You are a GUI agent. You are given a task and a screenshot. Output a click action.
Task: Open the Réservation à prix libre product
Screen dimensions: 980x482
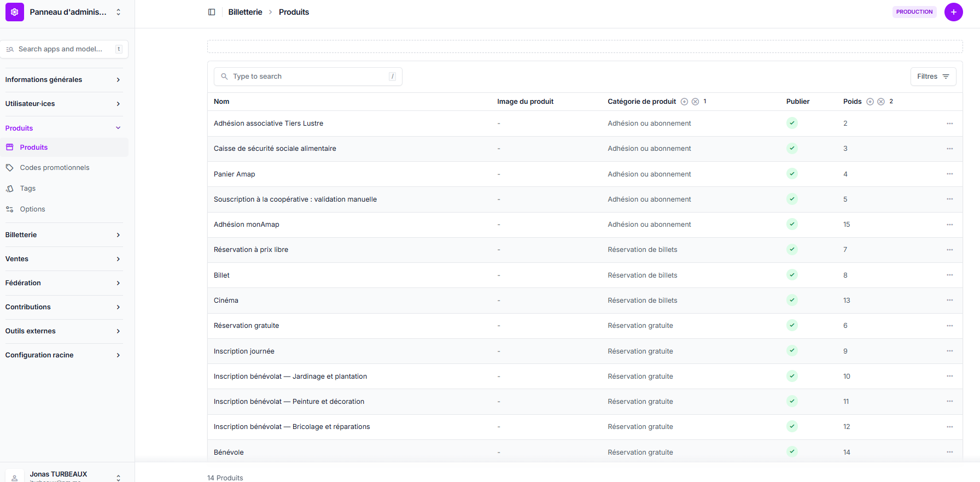[251, 250]
